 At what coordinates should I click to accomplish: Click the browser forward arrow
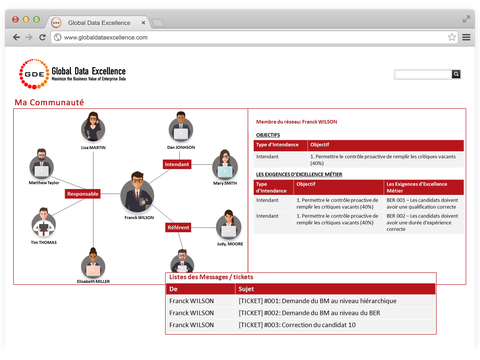tap(29, 37)
